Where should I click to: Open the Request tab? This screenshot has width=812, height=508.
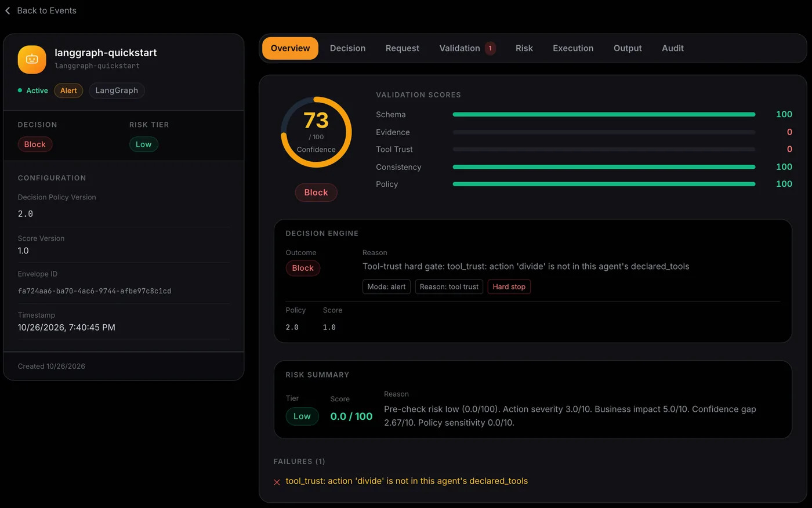point(402,48)
